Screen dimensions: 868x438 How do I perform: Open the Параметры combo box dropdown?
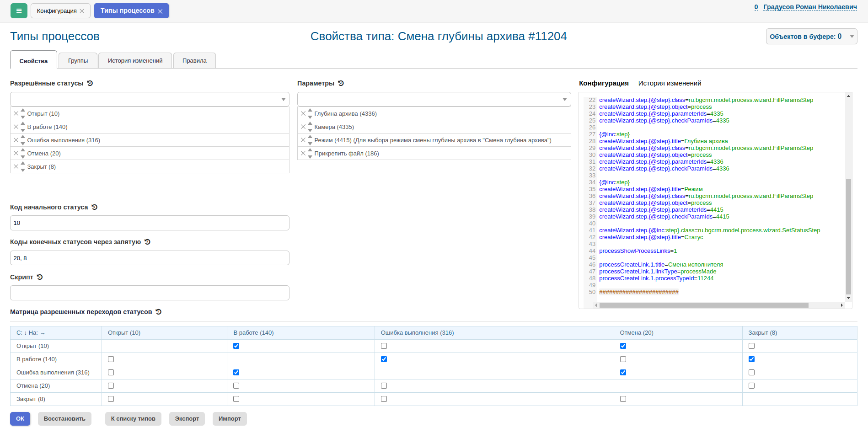point(434,99)
